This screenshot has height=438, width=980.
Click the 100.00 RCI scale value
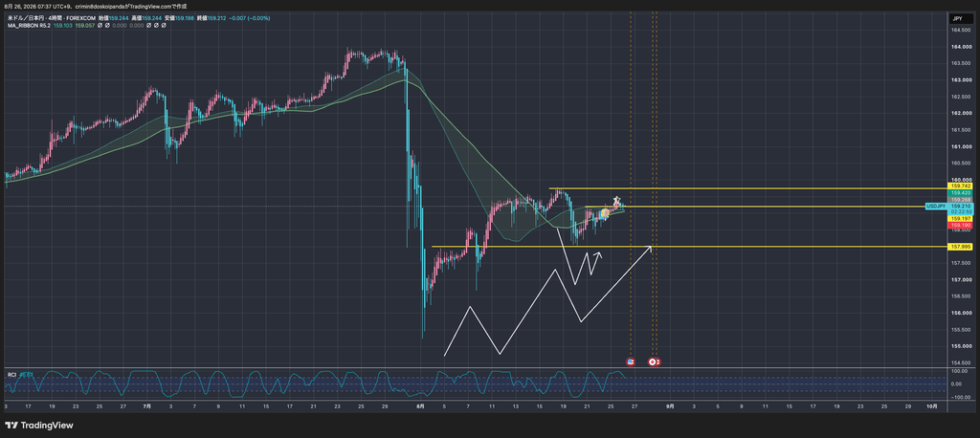(958, 371)
